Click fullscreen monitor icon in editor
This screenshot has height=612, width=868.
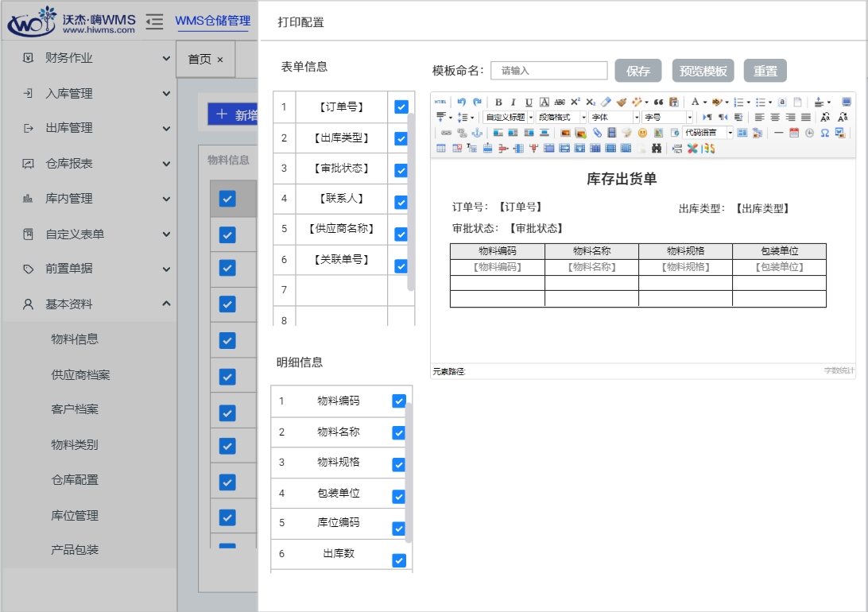tap(847, 102)
